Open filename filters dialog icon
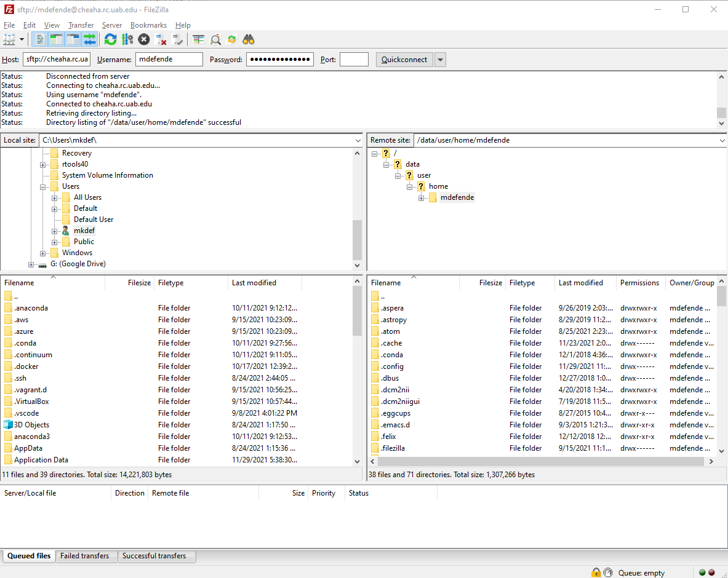 click(215, 39)
